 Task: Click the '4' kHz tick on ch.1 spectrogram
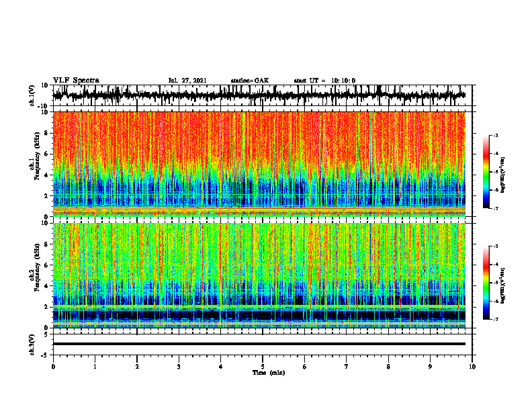(46, 175)
